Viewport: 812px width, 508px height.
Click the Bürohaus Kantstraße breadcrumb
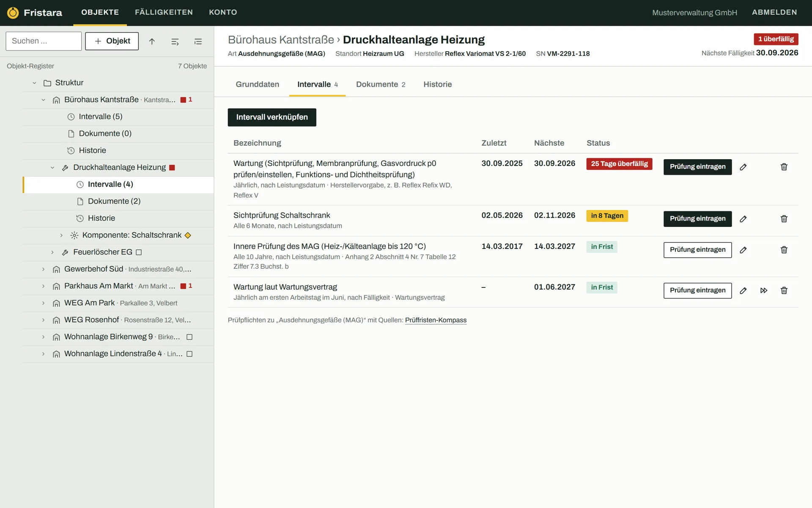point(281,39)
